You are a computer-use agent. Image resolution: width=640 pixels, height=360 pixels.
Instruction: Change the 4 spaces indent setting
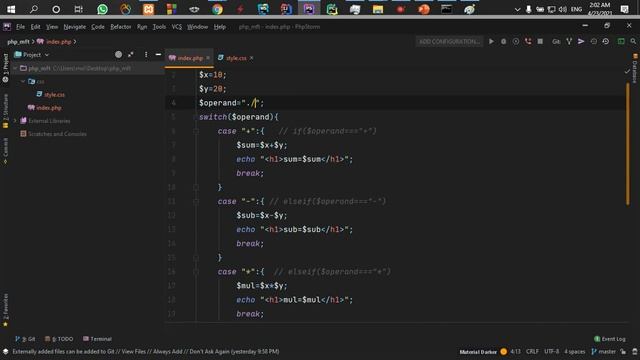(x=575, y=351)
